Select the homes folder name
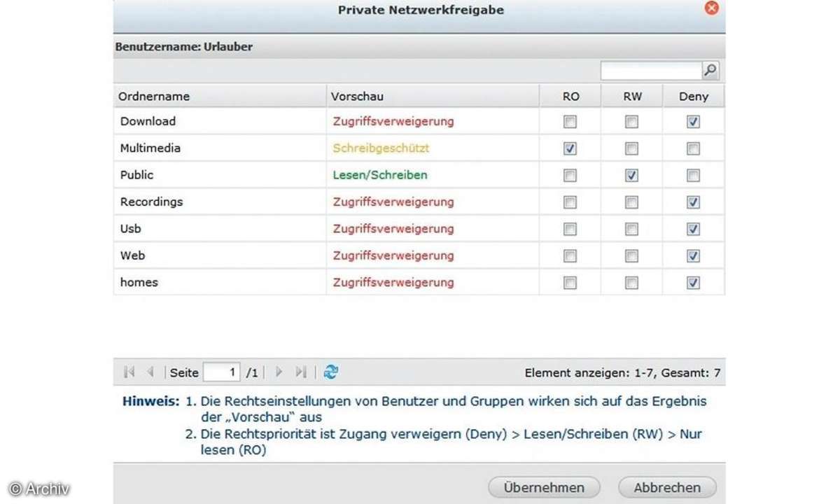The width and height of the screenshot is (840, 504). click(x=139, y=283)
